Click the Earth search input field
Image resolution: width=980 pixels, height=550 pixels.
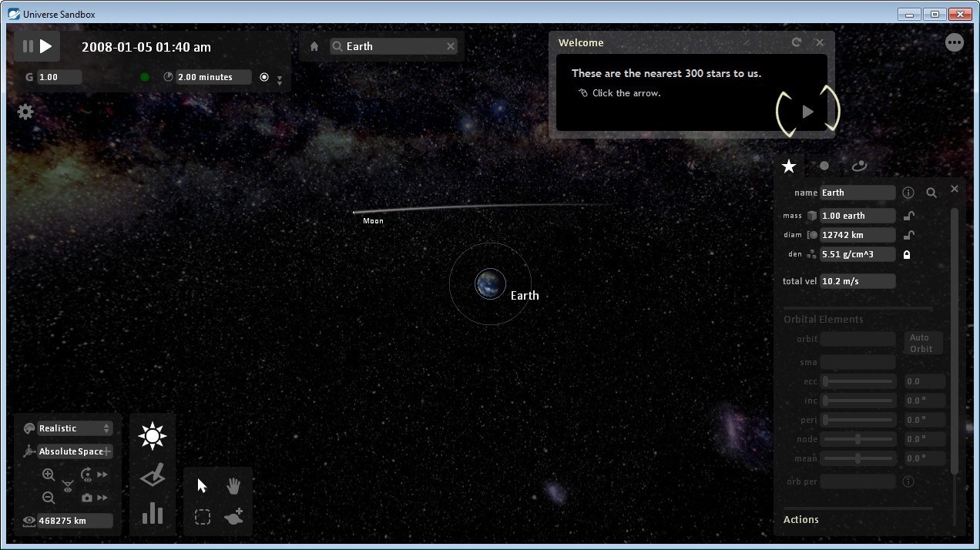pos(394,46)
